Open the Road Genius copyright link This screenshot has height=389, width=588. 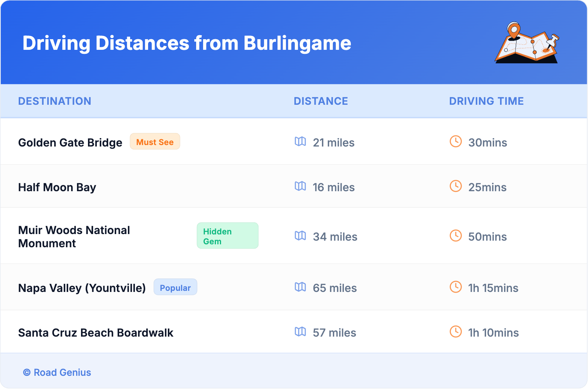(58, 373)
